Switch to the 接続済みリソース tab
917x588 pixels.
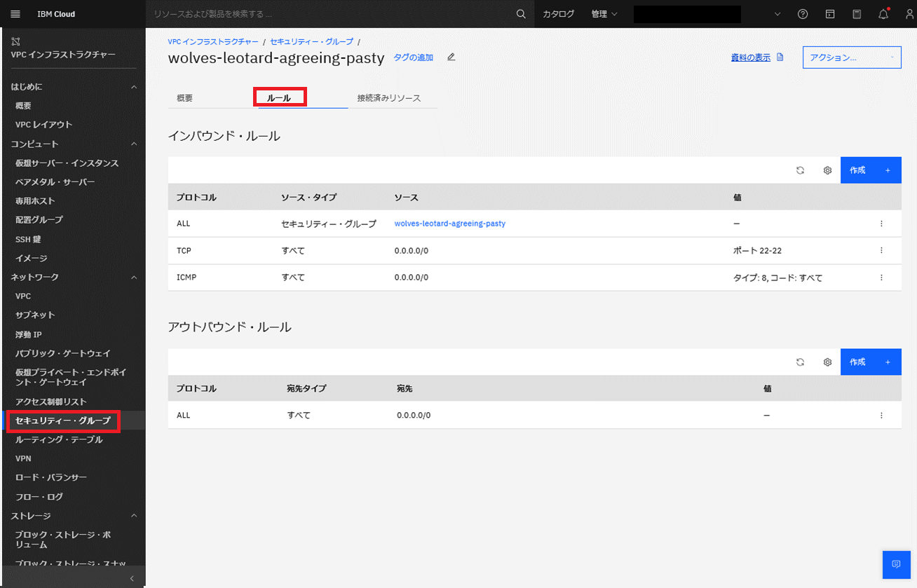[389, 98]
